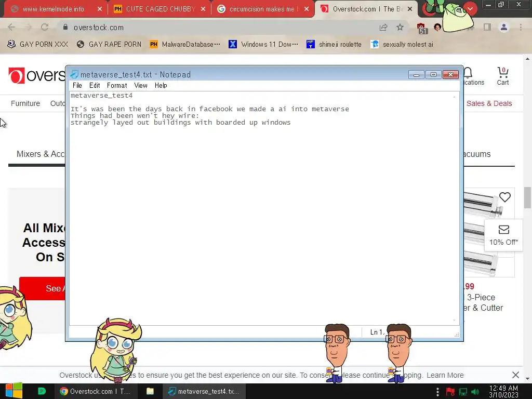532x399 pixels.
Task: Switch to www.kernelmode.info tab
Action: pos(54,9)
